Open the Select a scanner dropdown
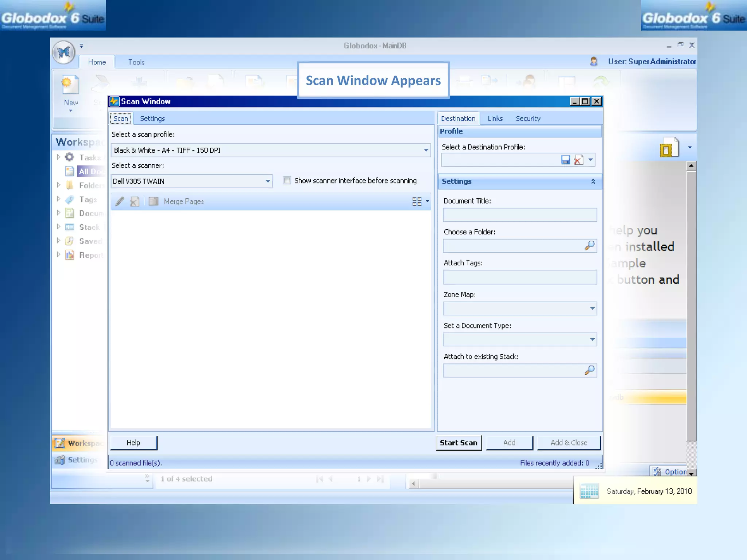This screenshot has width=747, height=560. coord(268,181)
